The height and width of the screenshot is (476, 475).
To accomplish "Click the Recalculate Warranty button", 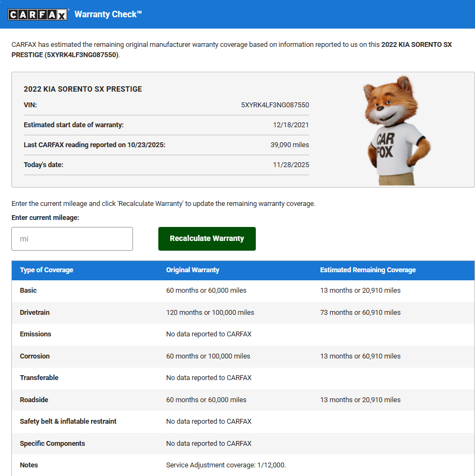I will (207, 239).
